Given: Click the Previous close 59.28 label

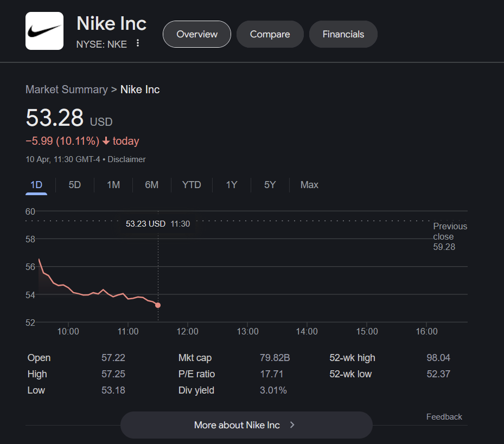Looking at the screenshot, I should point(450,236).
